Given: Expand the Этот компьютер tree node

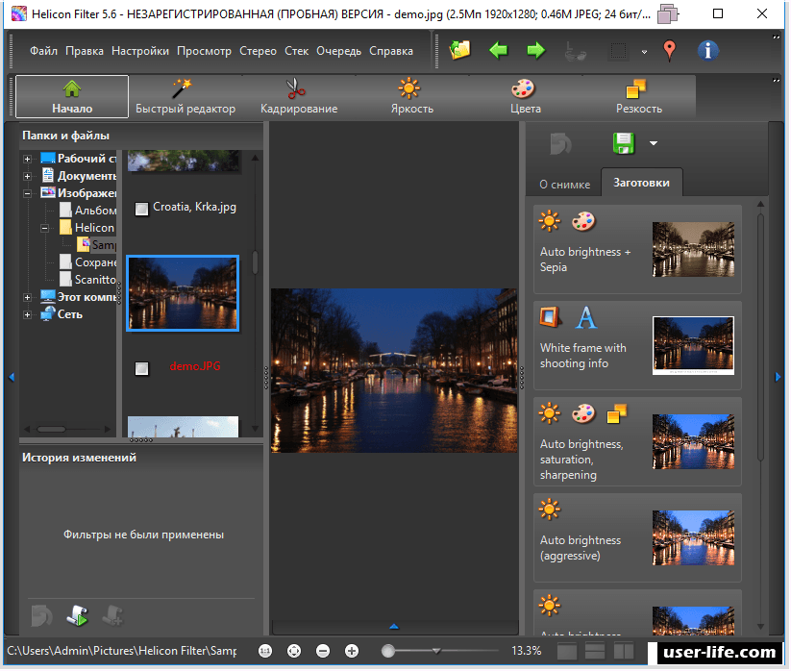Looking at the screenshot, I should 27,297.
